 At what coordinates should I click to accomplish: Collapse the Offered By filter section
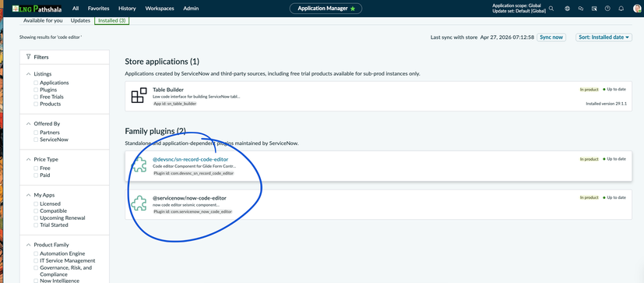coord(28,123)
